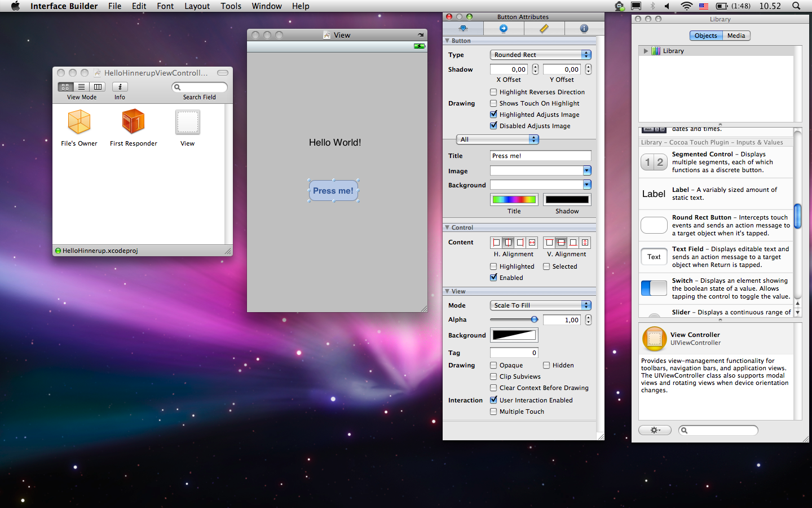Screen dimensions: 812x508
Task: Toggle the Selected control checkbox
Action: [x=546, y=266]
